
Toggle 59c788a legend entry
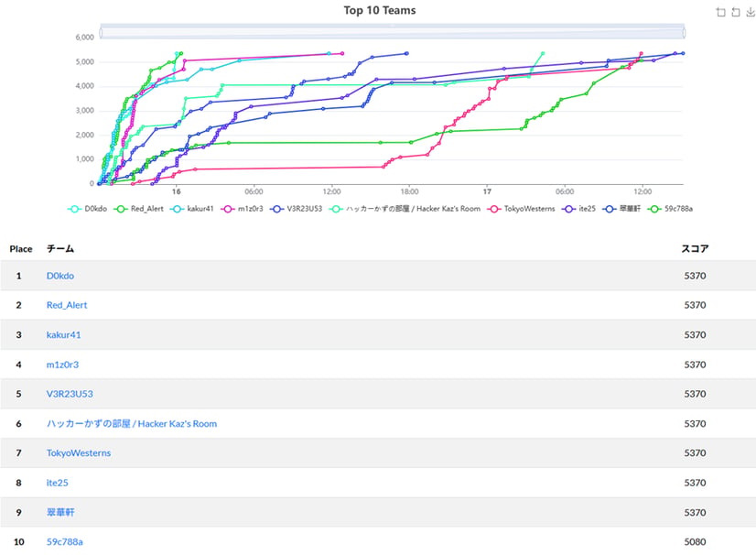[670, 209]
